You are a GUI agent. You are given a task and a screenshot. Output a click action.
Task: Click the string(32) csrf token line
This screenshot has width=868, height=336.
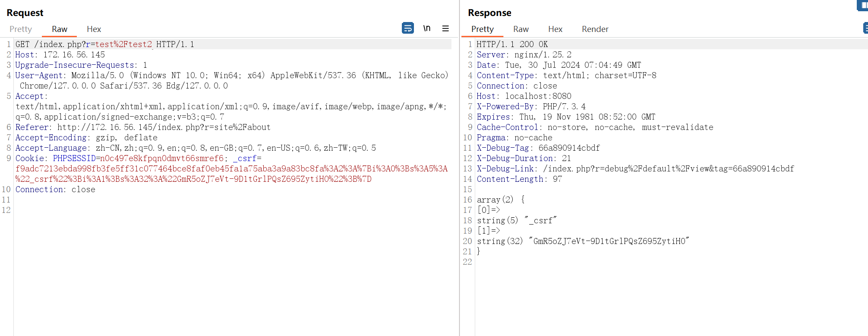(x=583, y=241)
